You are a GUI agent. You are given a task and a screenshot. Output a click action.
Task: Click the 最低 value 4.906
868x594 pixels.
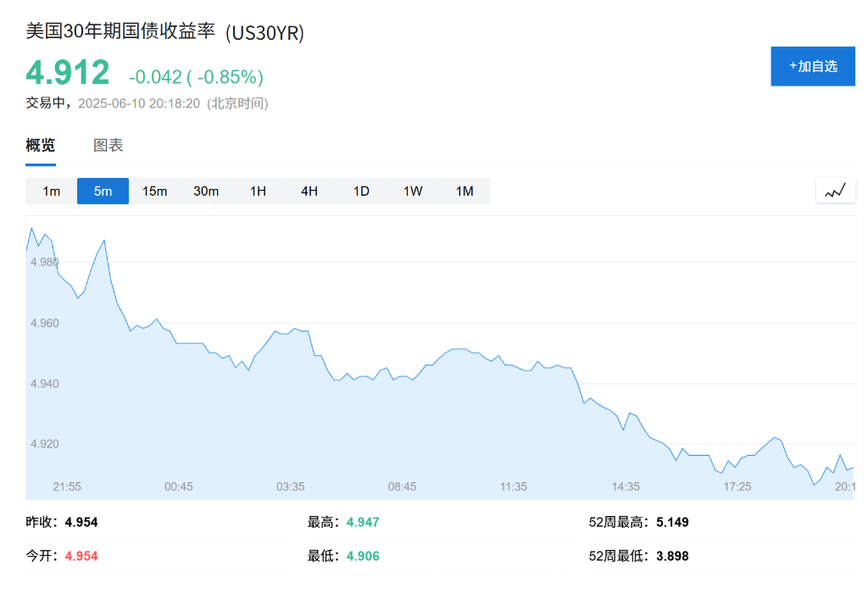click(x=363, y=556)
